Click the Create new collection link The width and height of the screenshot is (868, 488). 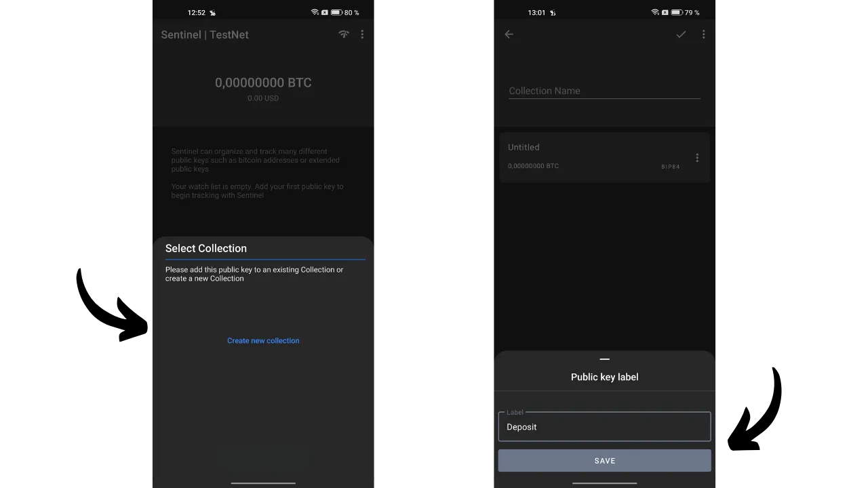[263, 341]
